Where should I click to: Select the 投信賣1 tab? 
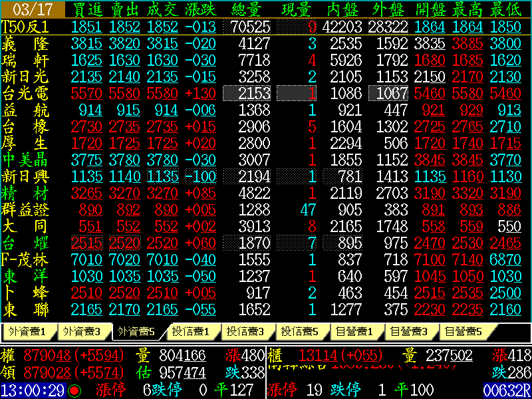point(190,331)
